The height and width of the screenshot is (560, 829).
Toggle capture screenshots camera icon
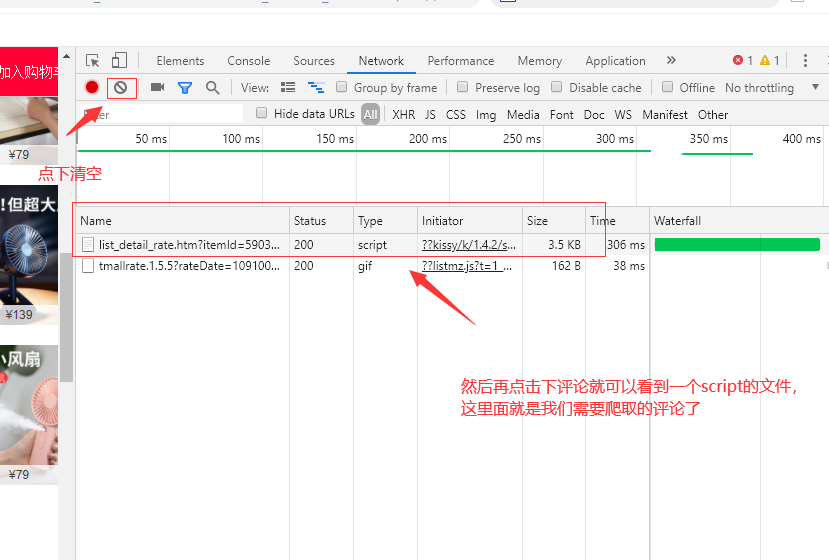point(158,87)
